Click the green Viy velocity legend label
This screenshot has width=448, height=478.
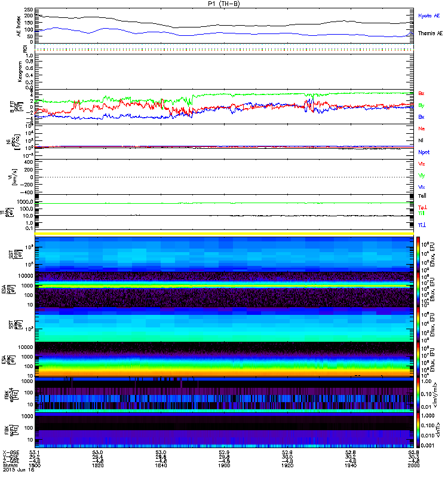[422, 176]
